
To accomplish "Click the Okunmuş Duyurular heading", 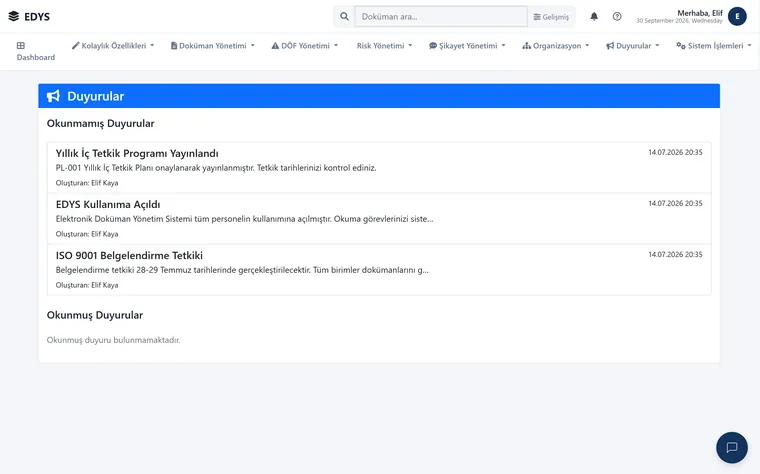I will tap(95, 315).
